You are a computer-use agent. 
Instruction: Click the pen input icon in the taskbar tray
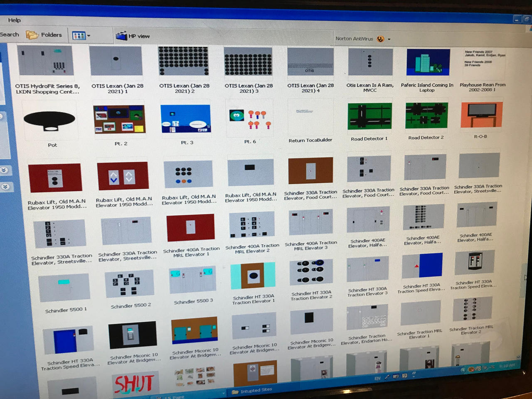tap(387, 377)
